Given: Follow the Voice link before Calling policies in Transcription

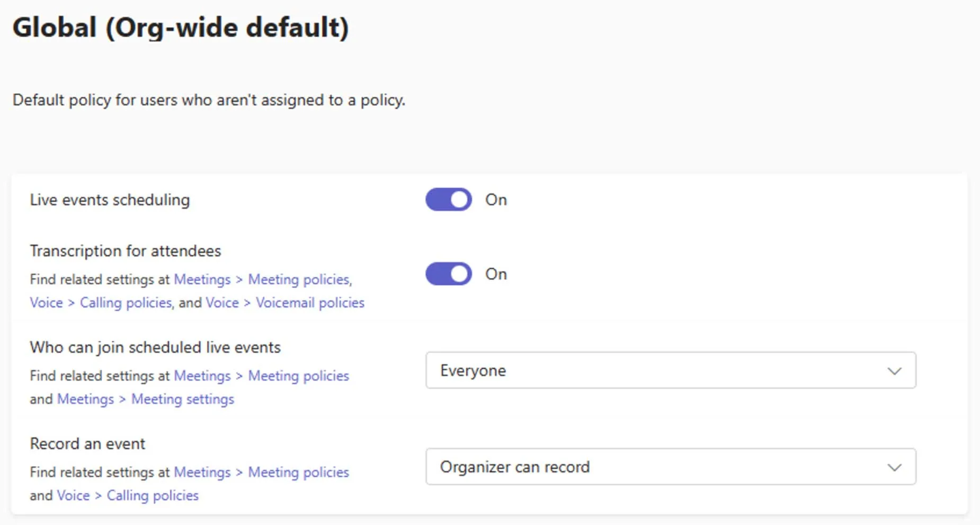Looking at the screenshot, I should click(46, 303).
